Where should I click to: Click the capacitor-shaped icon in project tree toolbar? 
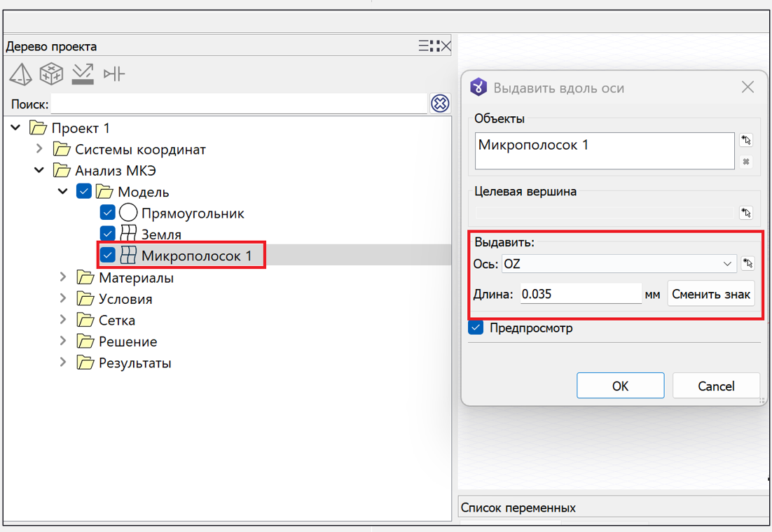(113, 73)
